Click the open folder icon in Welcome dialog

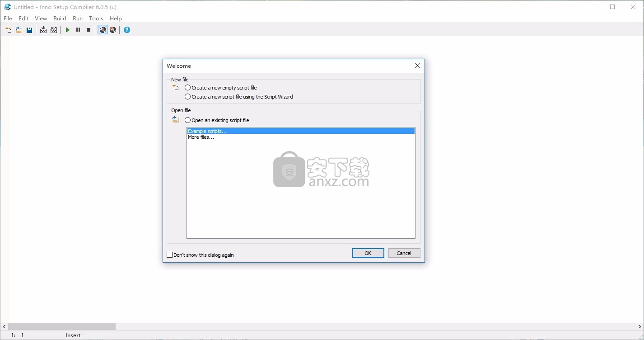pos(176,120)
